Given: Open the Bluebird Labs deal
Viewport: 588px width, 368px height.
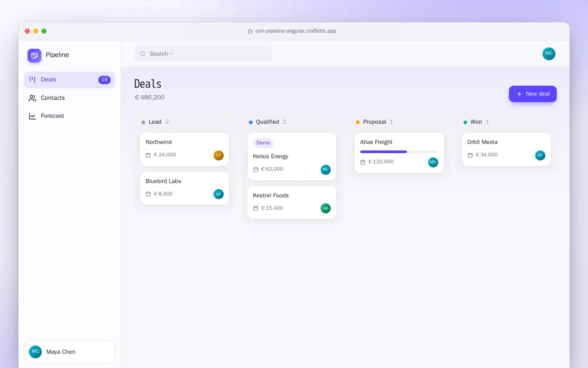Looking at the screenshot, I should pos(185,188).
